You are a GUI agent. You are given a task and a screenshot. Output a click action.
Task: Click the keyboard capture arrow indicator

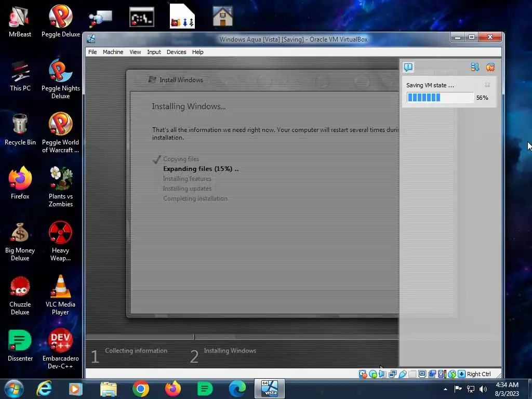click(x=461, y=374)
